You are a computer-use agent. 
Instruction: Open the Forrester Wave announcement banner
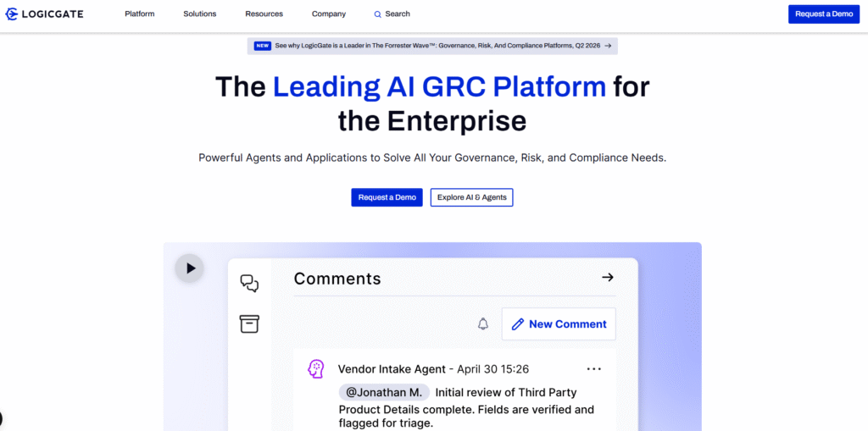tap(432, 46)
